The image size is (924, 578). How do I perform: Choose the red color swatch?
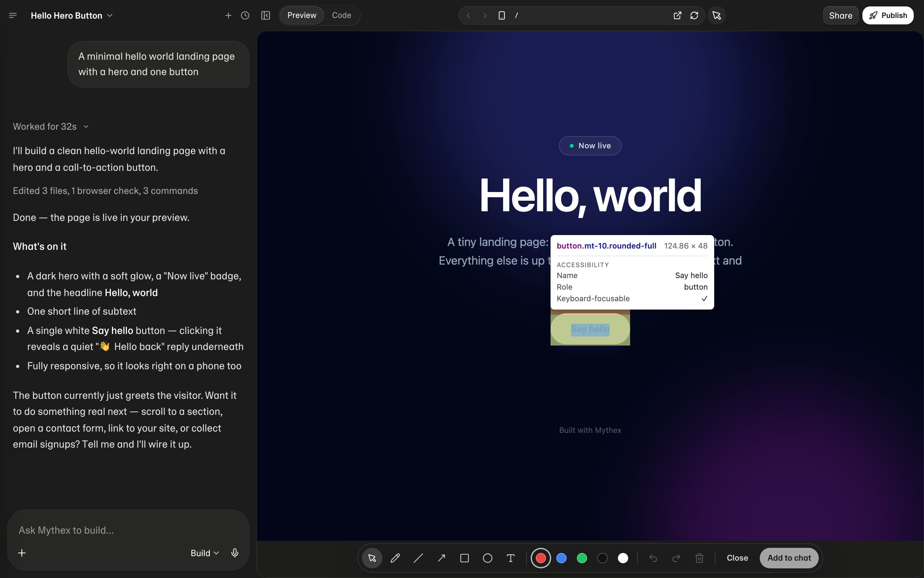click(x=541, y=558)
